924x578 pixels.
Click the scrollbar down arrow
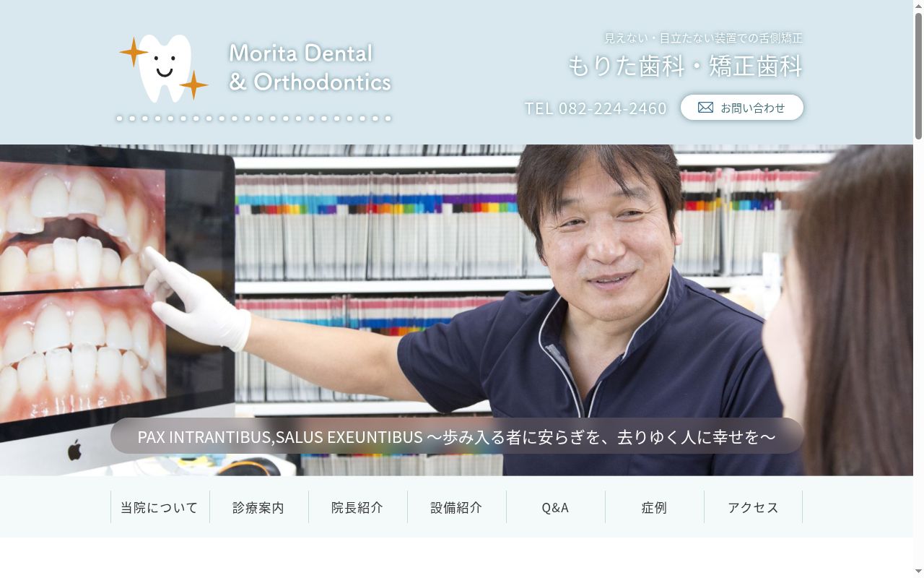click(918, 572)
